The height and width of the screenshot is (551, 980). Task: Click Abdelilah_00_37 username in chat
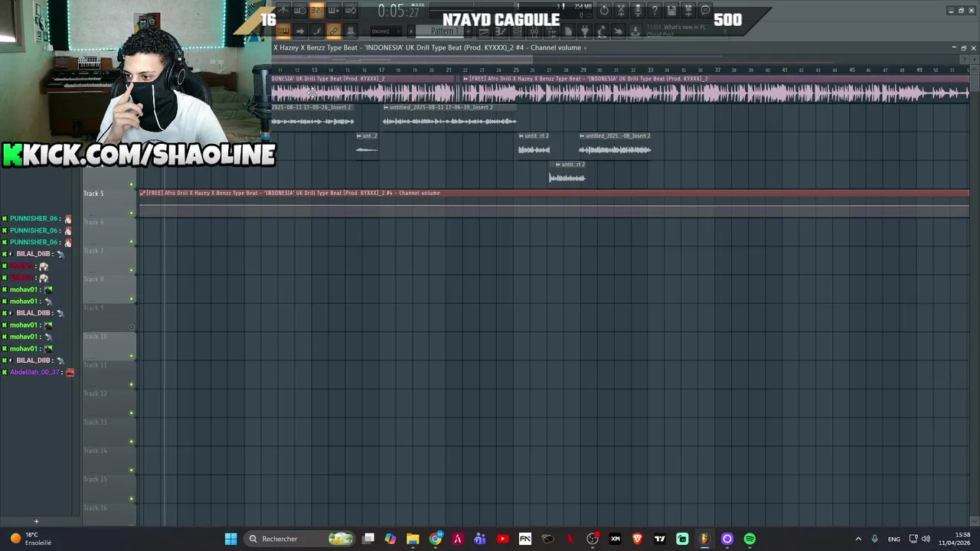coord(34,372)
